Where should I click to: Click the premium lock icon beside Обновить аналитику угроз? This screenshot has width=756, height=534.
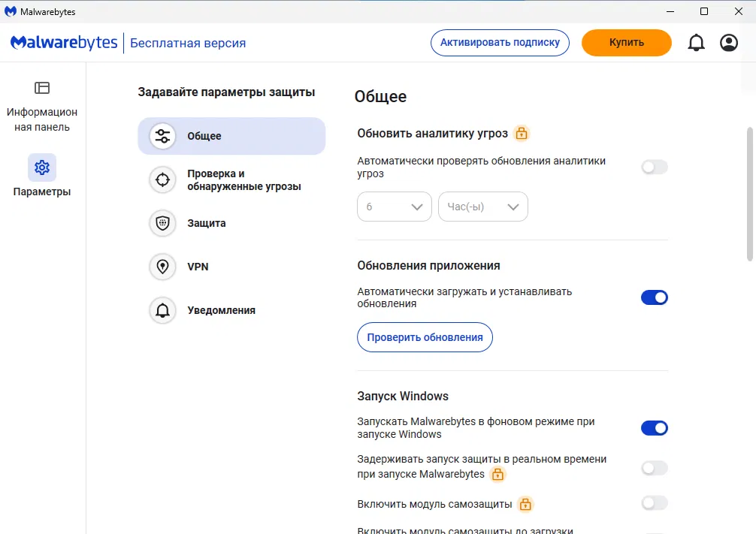[x=522, y=134]
